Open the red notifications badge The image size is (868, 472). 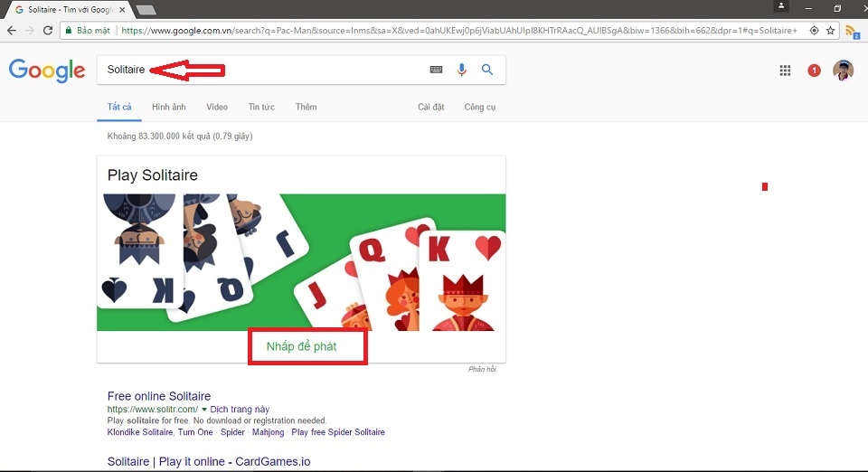click(x=814, y=71)
